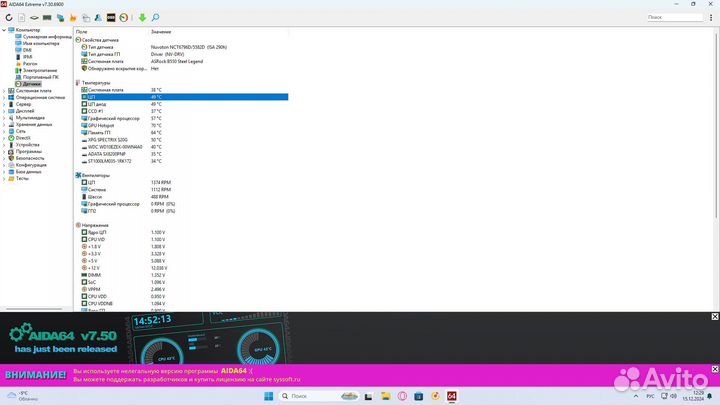Expand the Хранение данных tree node
Image resolution: width=720 pixels, height=405 pixels.
coord(4,124)
